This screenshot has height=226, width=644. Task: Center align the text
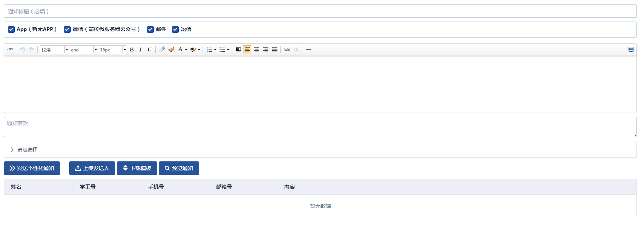click(257, 50)
